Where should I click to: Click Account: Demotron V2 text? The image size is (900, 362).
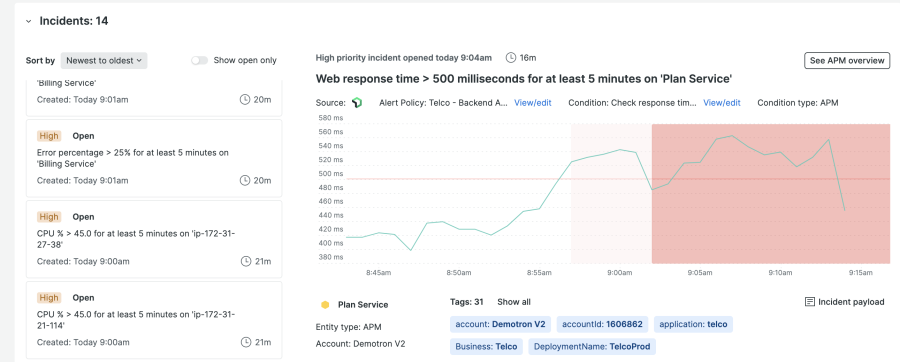coord(360,344)
